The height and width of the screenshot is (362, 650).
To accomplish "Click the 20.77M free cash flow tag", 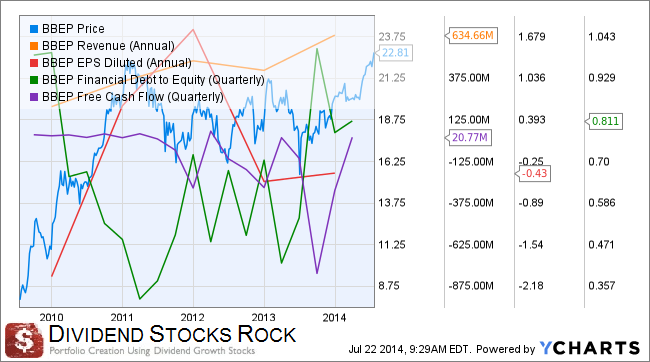I will [468, 137].
